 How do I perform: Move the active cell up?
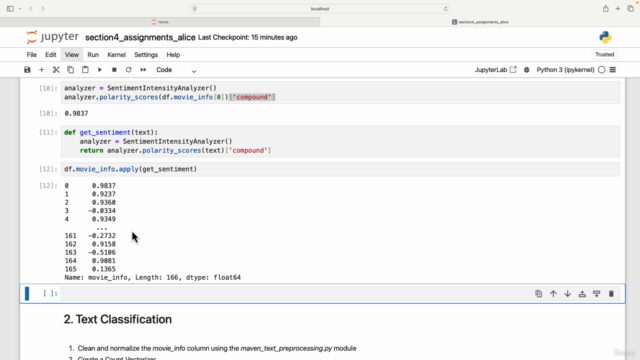553,294
